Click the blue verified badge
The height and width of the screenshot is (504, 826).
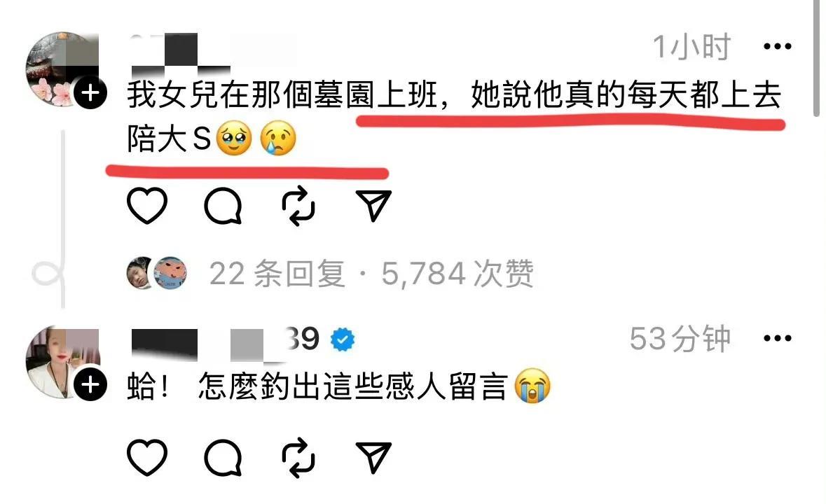coord(343,339)
